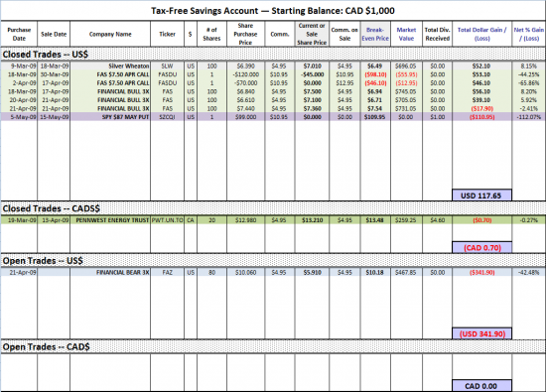Click the 'CAD 0.00' subtotal cell
The width and height of the screenshot is (546, 392).
pyautogui.click(x=481, y=386)
